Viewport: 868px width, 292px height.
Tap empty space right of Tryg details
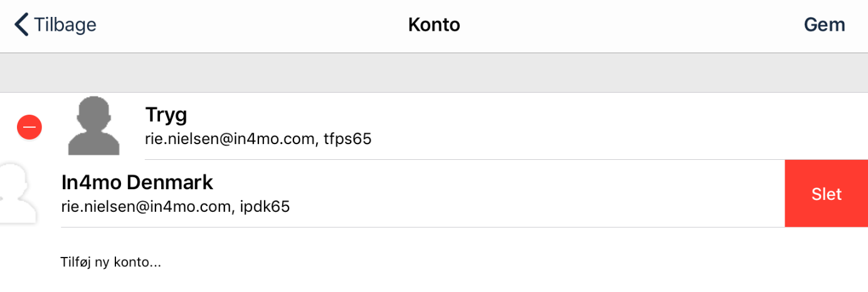pos(596,126)
